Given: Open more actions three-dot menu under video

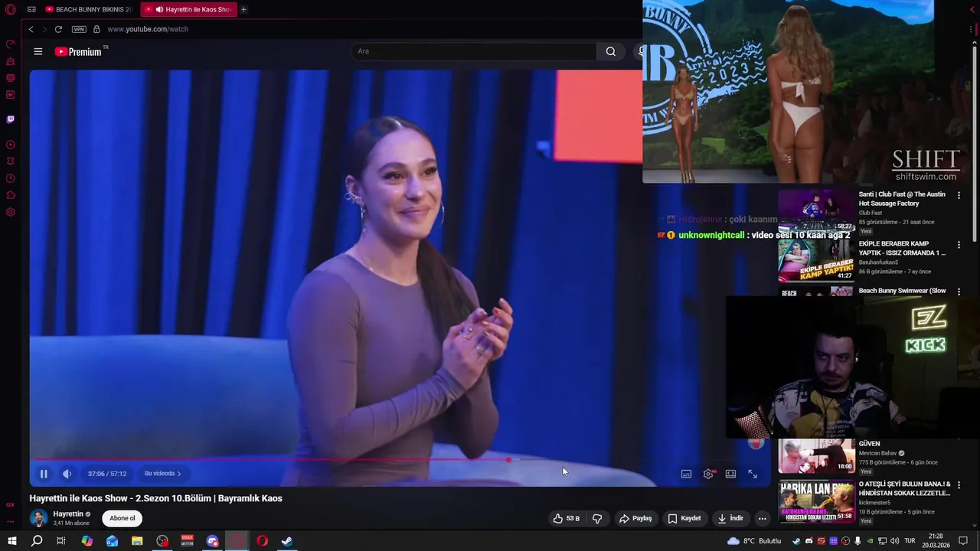Looking at the screenshot, I should coord(762,518).
